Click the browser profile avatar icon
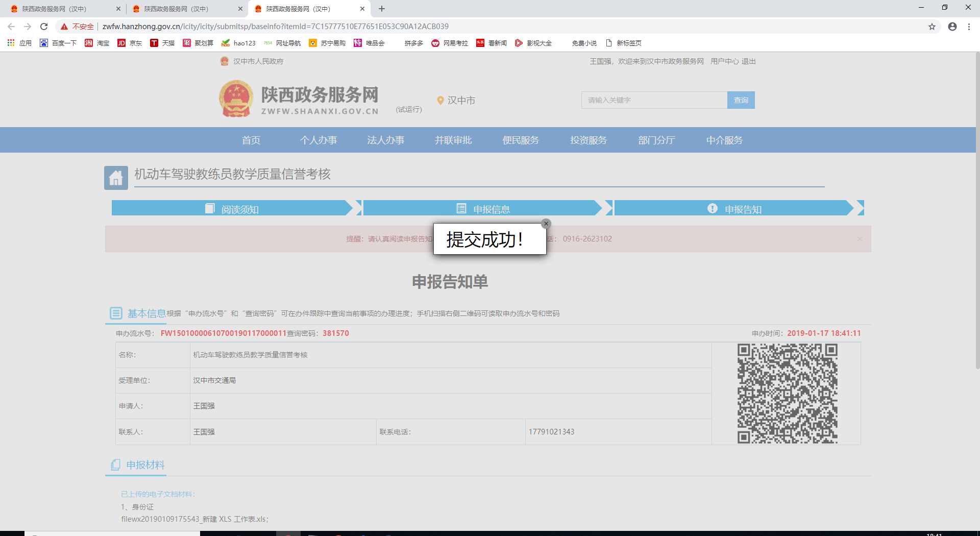Image resolution: width=980 pixels, height=536 pixels. pos(951,26)
